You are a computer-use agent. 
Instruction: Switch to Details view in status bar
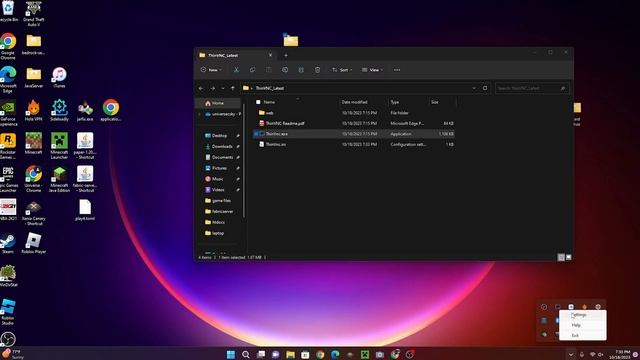click(x=561, y=257)
